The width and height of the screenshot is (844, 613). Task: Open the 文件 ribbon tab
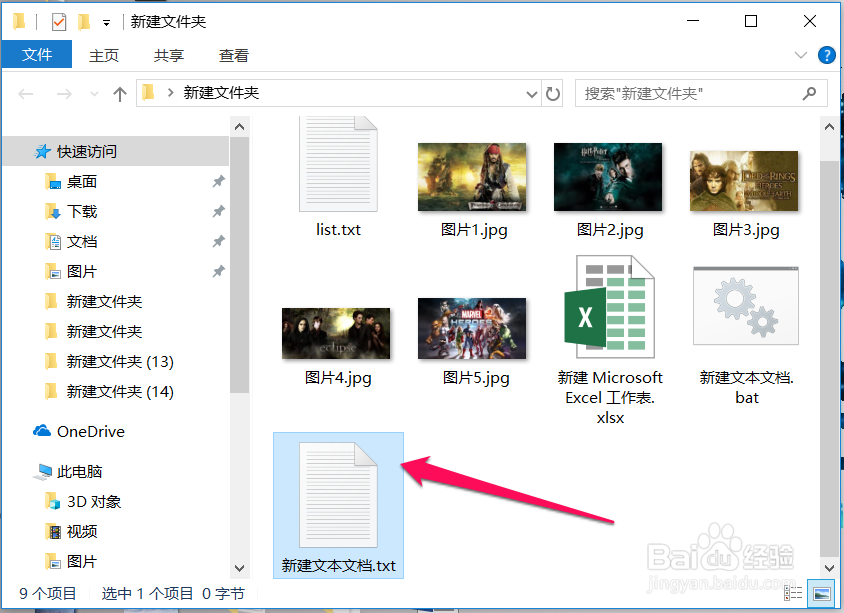[37, 54]
